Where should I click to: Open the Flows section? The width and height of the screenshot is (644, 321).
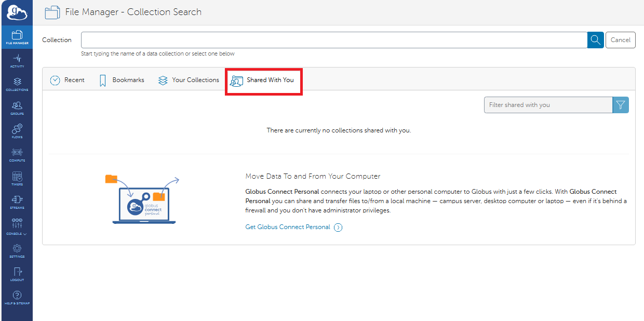click(x=17, y=131)
